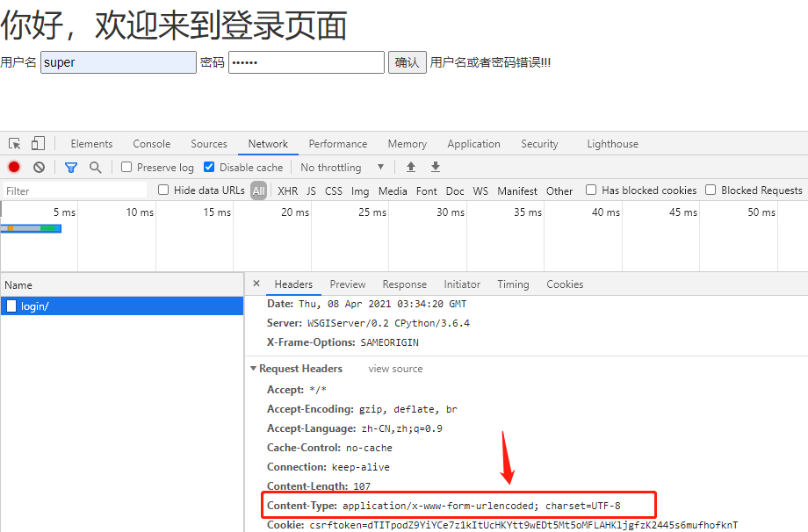Screen dimensions: 808x532
Task: Select the login/ request row
Action: 122,306
